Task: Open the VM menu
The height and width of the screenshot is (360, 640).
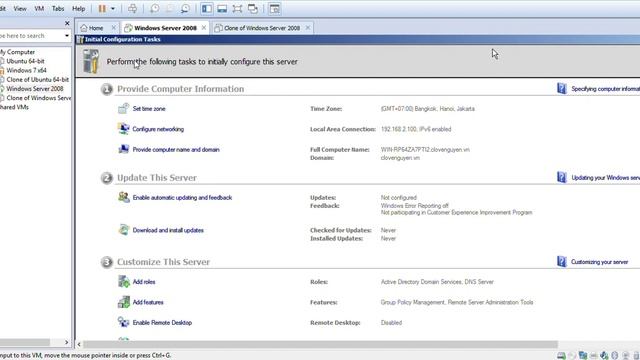Action: (x=39, y=9)
